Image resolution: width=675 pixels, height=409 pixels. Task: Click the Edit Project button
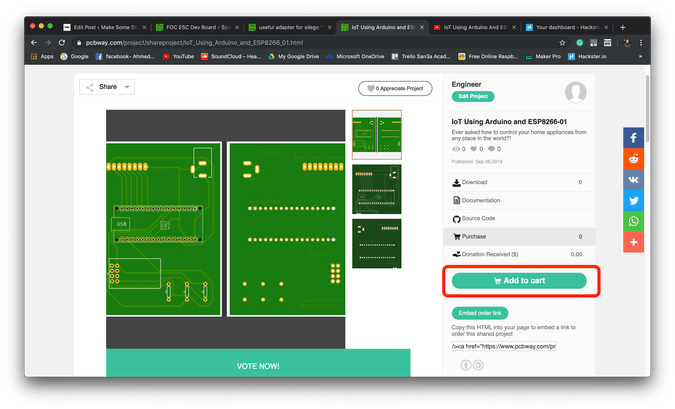tap(473, 97)
